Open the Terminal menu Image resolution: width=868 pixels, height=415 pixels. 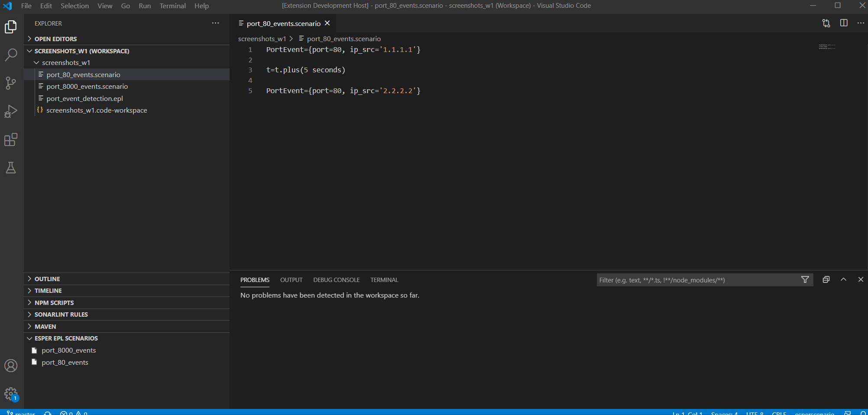[172, 6]
